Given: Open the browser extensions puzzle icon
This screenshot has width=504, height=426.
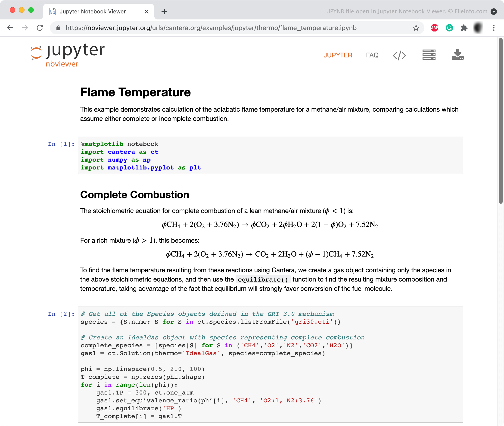Looking at the screenshot, I should [464, 28].
